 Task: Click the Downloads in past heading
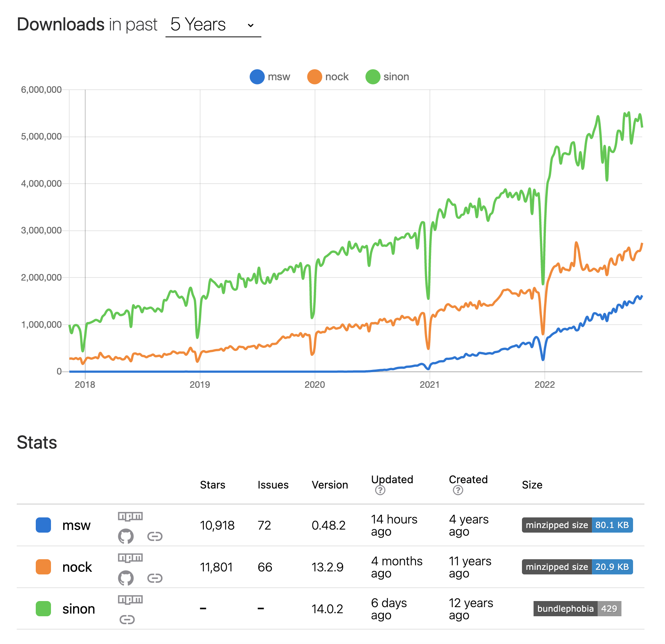pyautogui.click(x=87, y=24)
